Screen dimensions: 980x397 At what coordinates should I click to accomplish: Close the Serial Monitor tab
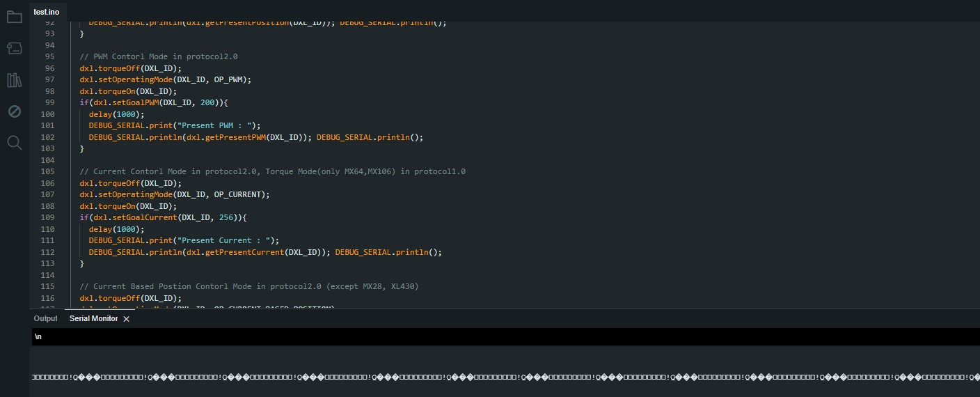[x=126, y=319]
